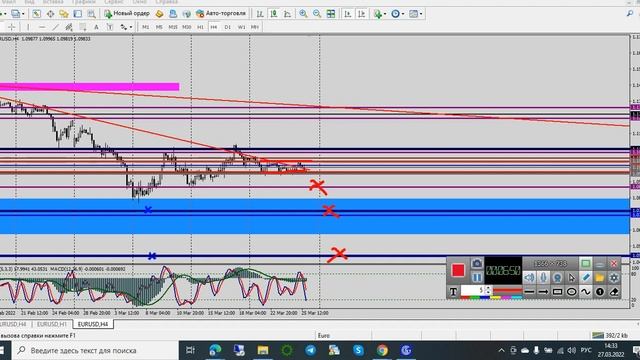Toggle the D1 timeframe button
Image resolution: width=640 pixels, height=360 pixels.
(228, 27)
